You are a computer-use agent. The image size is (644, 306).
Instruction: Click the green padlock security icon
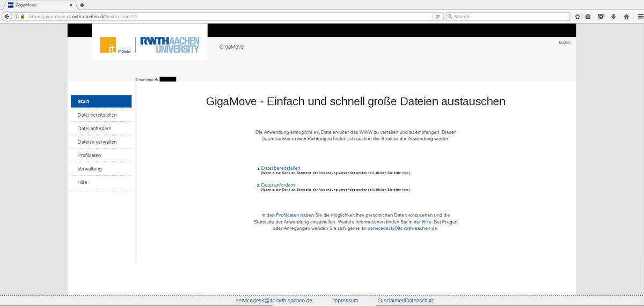coord(23,17)
